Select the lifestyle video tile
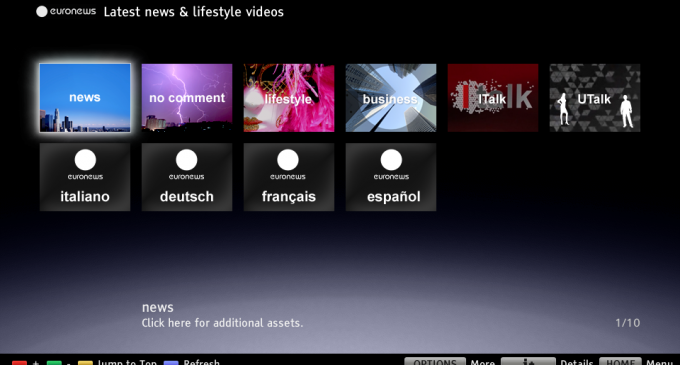The width and height of the screenshot is (680, 365). (x=289, y=98)
